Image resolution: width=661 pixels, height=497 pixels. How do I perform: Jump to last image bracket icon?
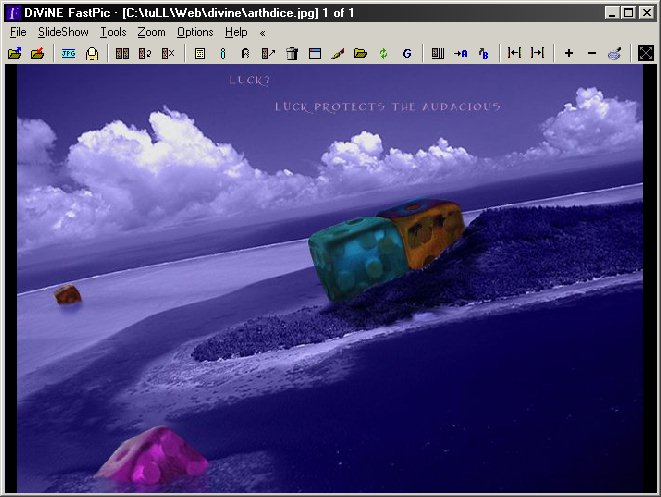tap(537, 53)
